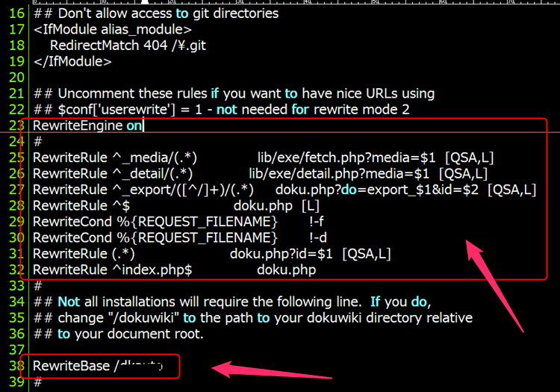
Task: Click the 'RewriteBase' text on line 38
Action: (x=71, y=366)
